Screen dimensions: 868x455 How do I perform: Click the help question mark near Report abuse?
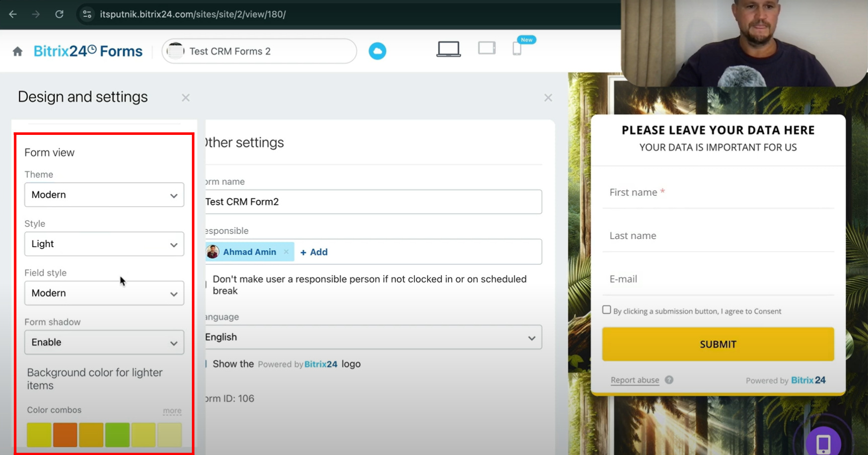tap(669, 380)
